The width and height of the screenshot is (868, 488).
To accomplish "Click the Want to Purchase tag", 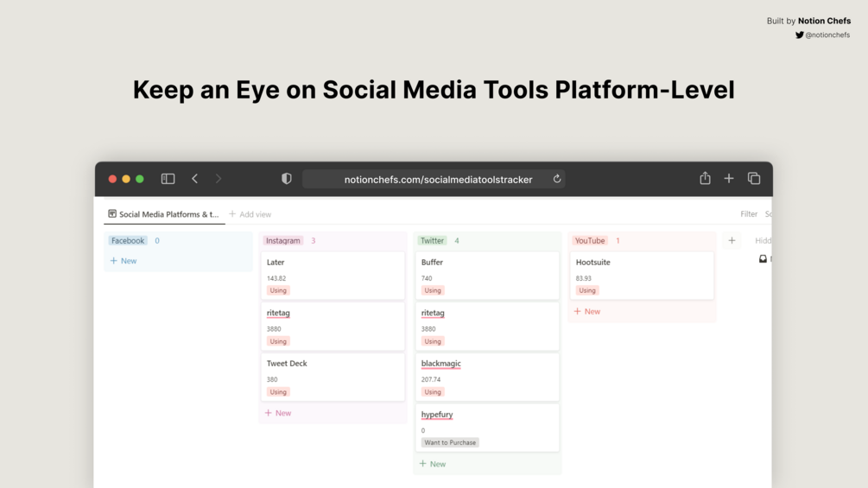I will click(x=450, y=443).
